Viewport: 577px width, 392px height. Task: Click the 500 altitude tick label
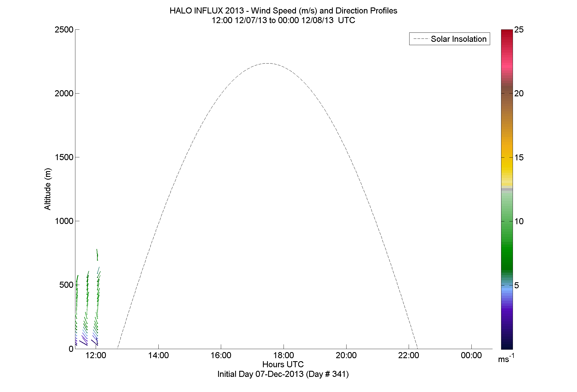[x=66, y=285]
